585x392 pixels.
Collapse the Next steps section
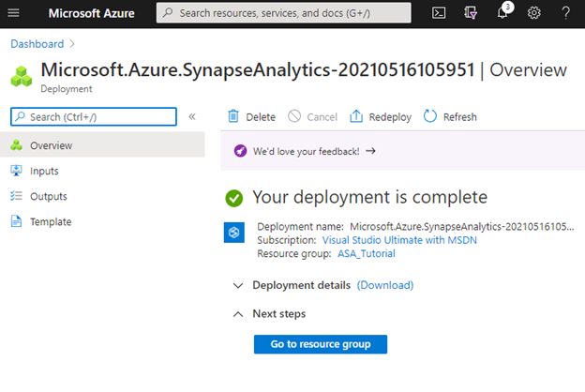click(x=238, y=314)
